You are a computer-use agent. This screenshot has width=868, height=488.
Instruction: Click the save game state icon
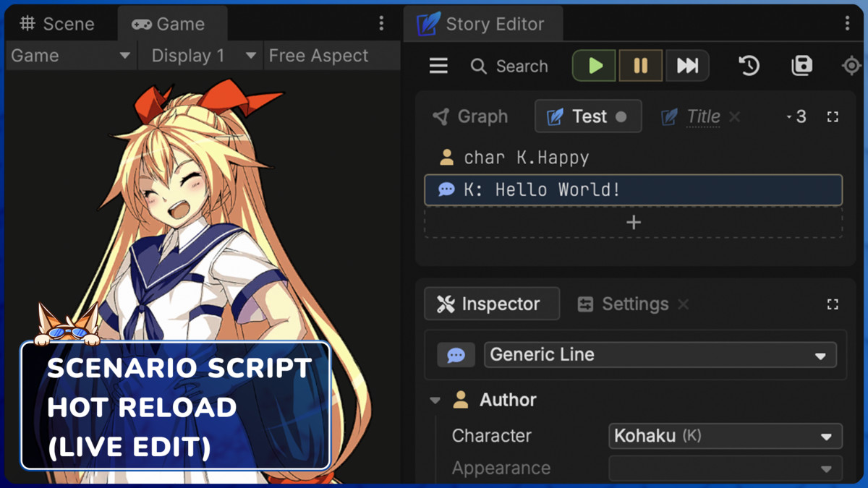803,65
